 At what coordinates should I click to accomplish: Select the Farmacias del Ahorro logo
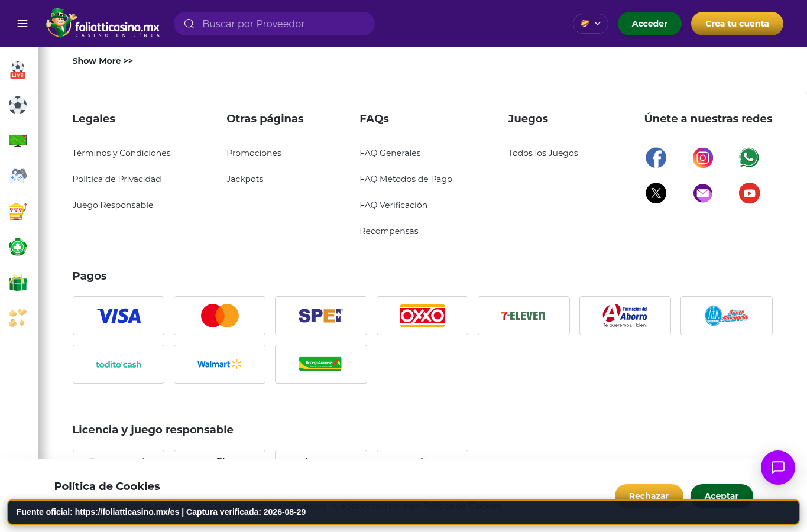(x=625, y=316)
